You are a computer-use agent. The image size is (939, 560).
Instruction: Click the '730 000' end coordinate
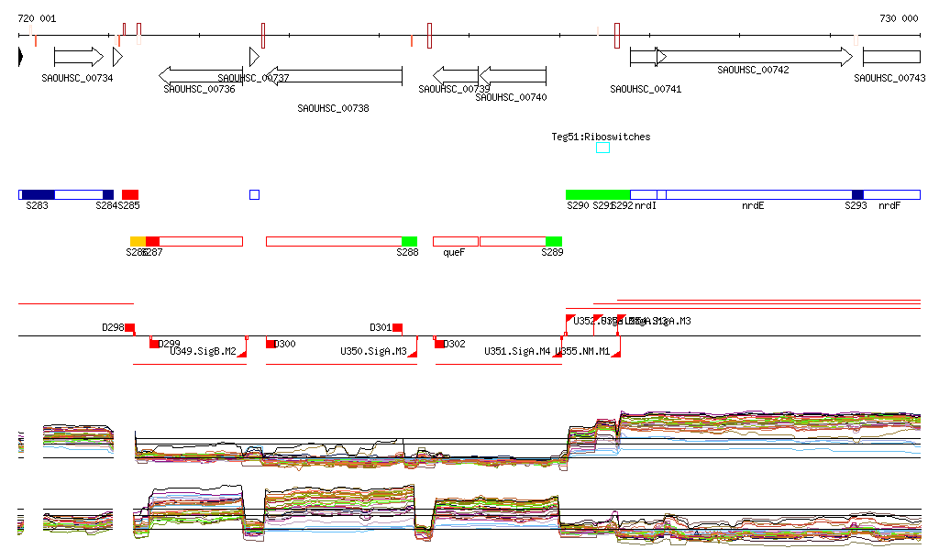click(x=899, y=18)
